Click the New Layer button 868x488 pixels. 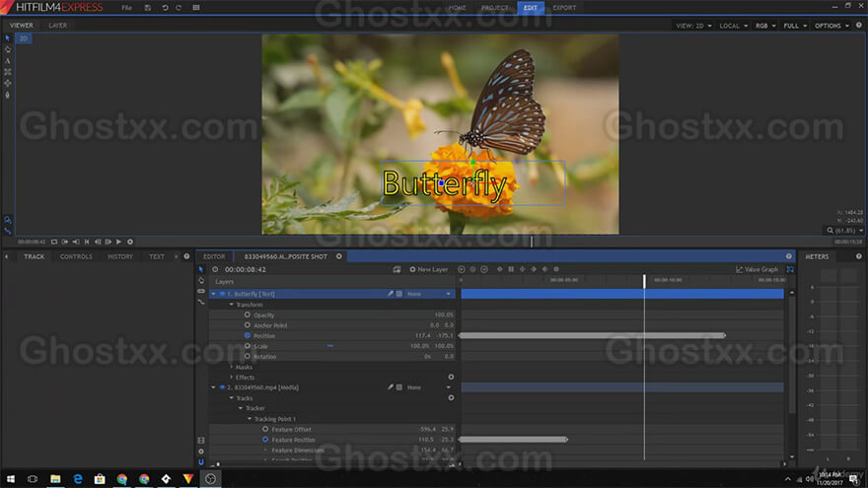[x=428, y=269]
